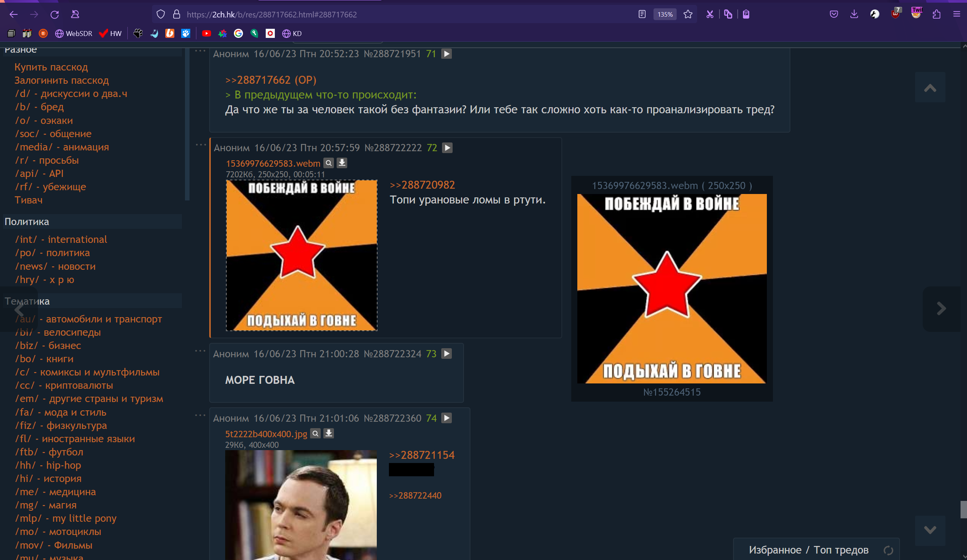Screen dimensions: 967x560
Task: Open the Избранное favorites tab
Action: tap(775, 550)
